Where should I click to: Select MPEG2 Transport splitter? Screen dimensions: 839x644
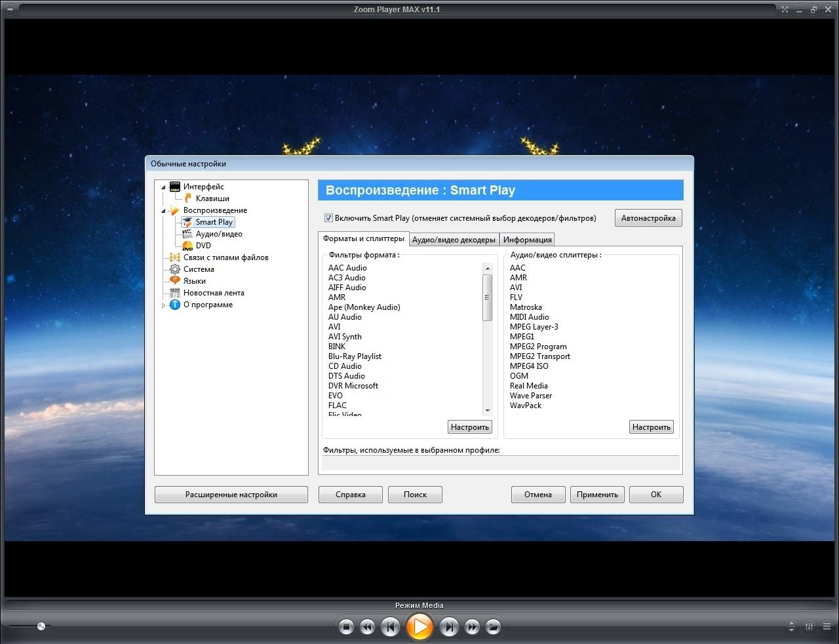point(540,356)
